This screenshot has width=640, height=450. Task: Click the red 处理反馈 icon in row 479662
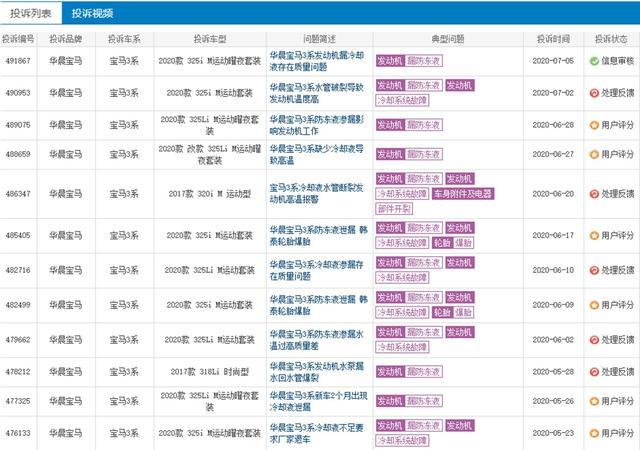tap(594, 340)
